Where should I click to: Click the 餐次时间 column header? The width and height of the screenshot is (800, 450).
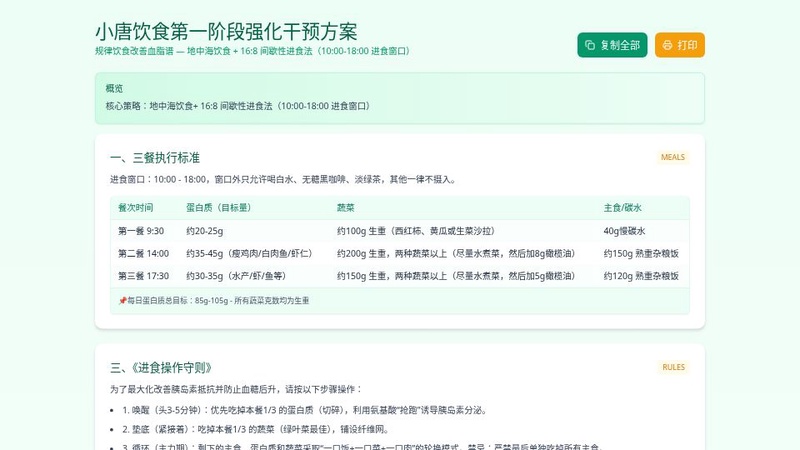pos(135,208)
